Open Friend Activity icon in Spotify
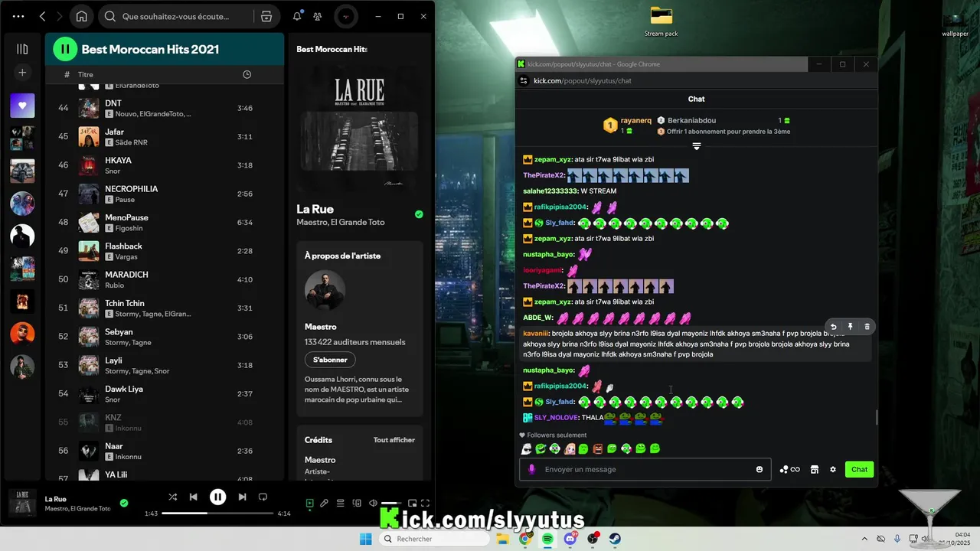The height and width of the screenshot is (551, 980). click(318, 16)
